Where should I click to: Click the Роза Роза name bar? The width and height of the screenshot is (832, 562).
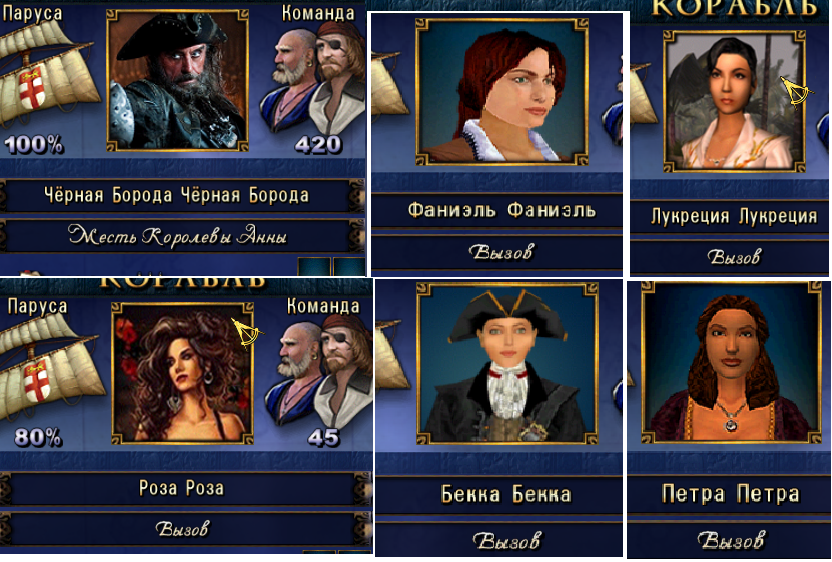[x=183, y=488]
